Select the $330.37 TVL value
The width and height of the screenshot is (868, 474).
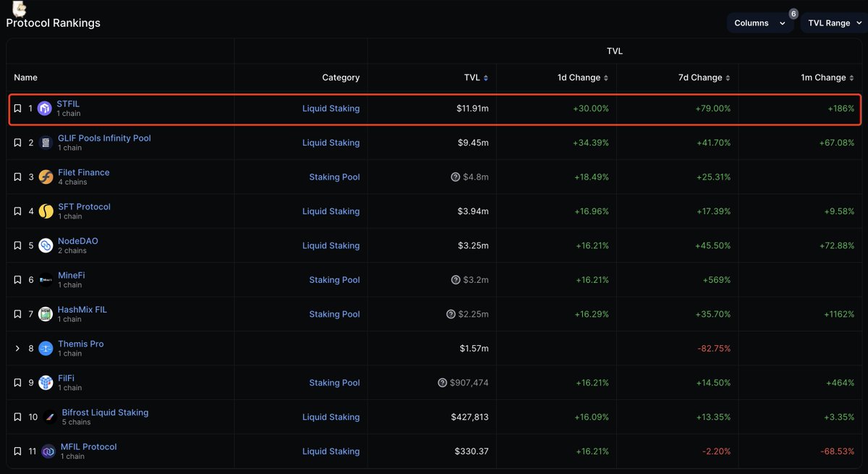pyautogui.click(x=472, y=452)
